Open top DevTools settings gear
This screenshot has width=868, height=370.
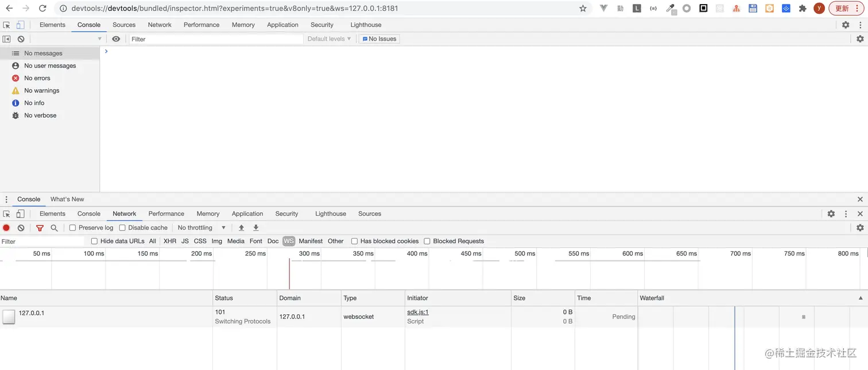(846, 25)
